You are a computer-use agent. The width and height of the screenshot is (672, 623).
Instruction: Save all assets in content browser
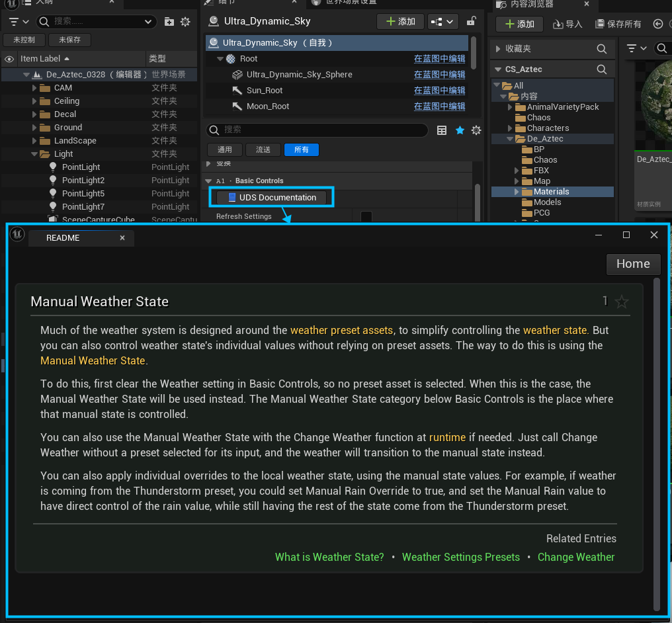click(618, 24)
